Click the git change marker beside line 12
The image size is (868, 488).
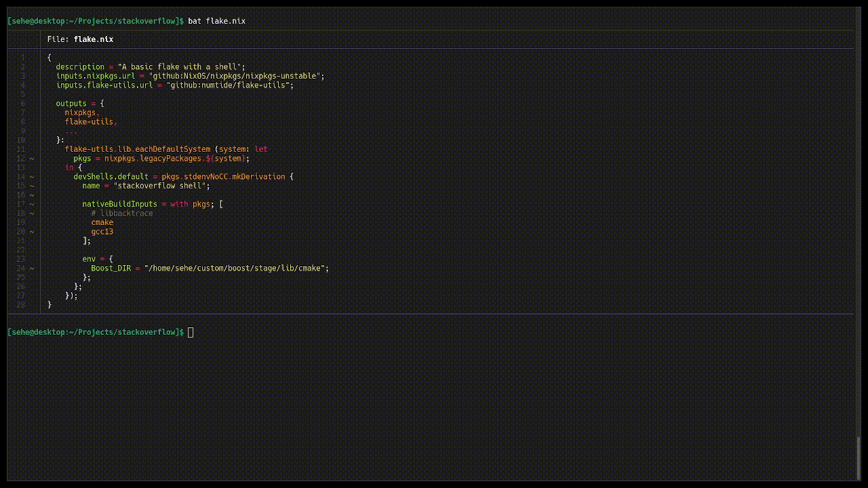click(x=32, y=159)
